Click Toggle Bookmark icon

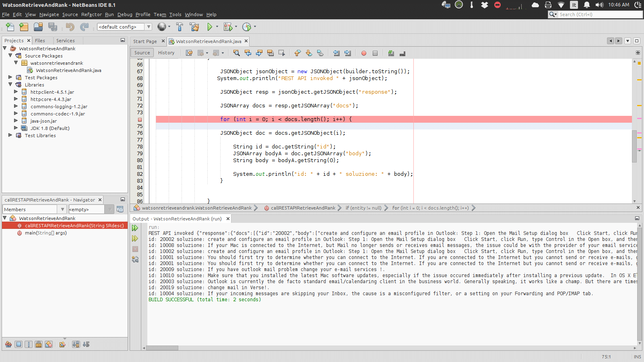pos(320,53)
